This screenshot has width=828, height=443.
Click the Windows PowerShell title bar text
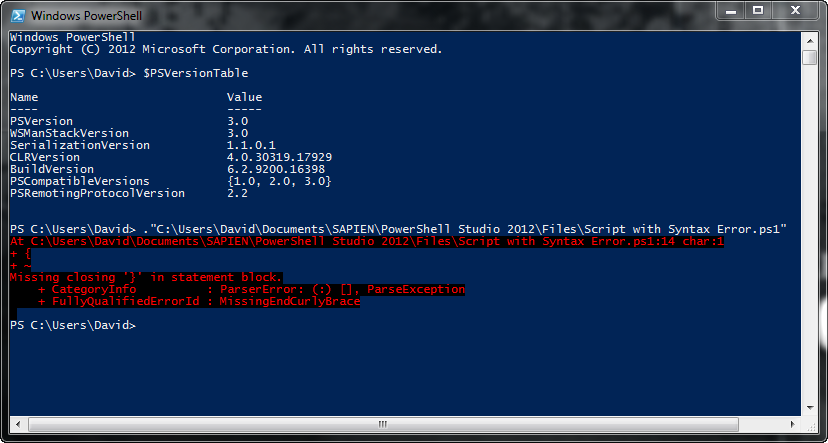coord(86,16)
